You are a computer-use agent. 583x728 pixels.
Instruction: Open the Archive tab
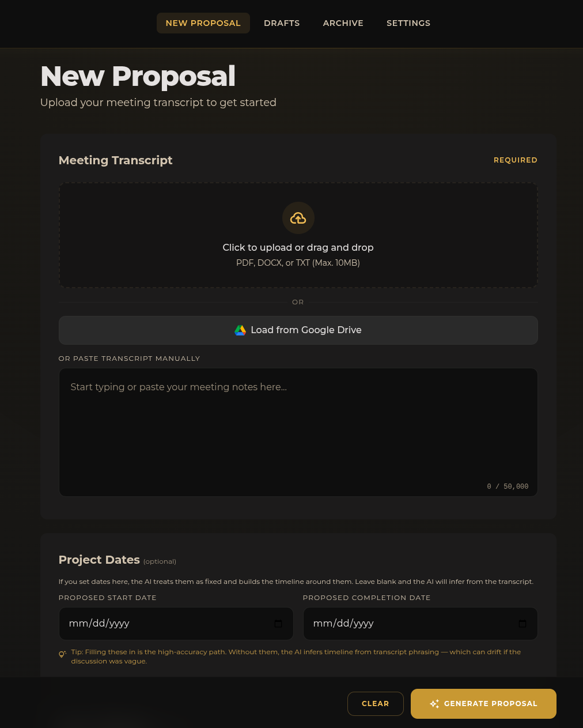click(343, 23)
